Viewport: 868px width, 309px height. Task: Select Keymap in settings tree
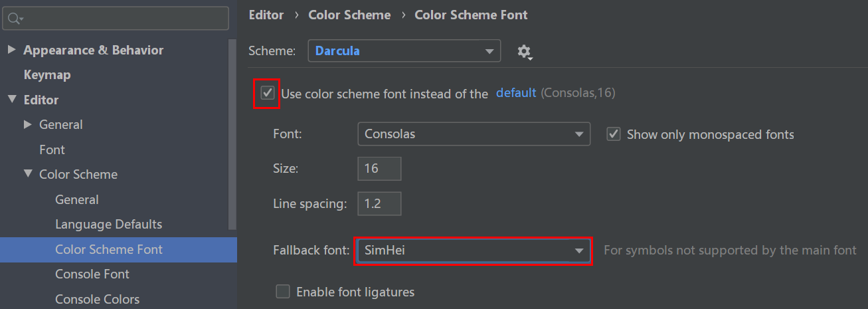point(47,75)
